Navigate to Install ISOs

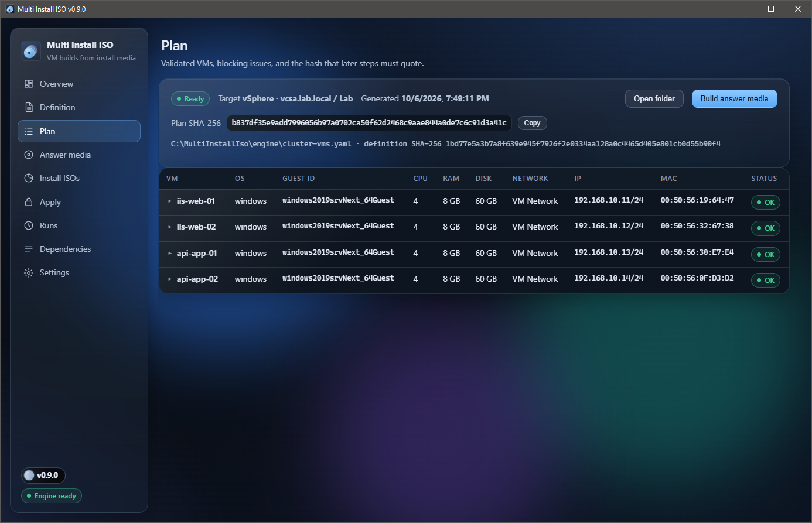79,178
